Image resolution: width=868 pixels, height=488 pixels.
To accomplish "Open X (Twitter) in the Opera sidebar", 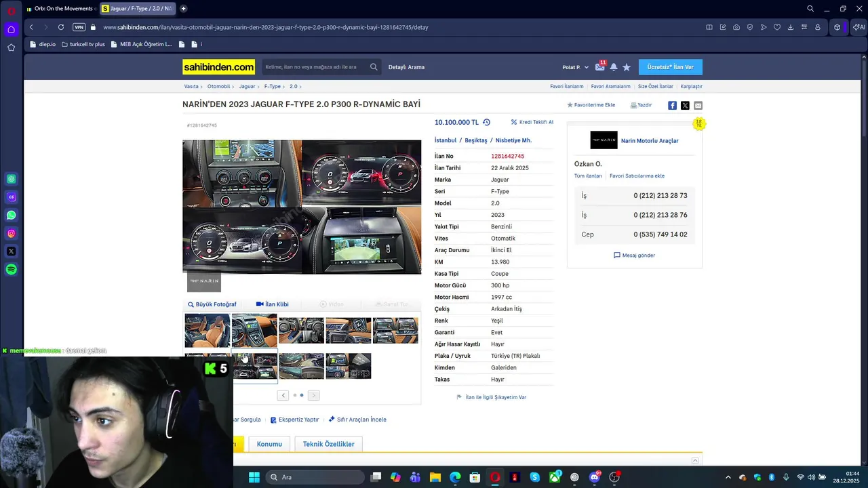I will pos(11,251).
